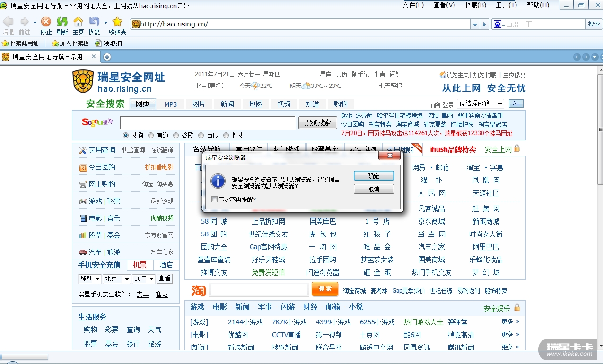Image resolution: width=603 pixels, height=364 pixels.
Task: Click 收藏此网址 bookmark bar item
Action: [20, 43]
